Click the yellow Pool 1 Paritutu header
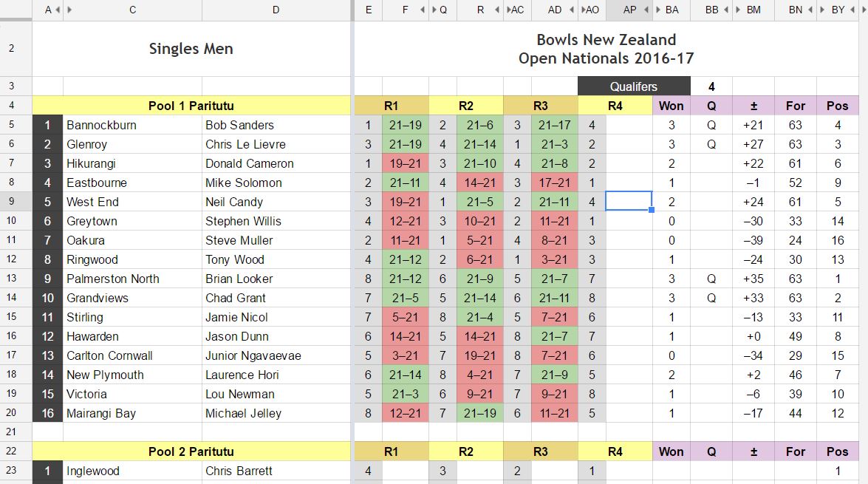The image size is (868, 484). point(191,106)
